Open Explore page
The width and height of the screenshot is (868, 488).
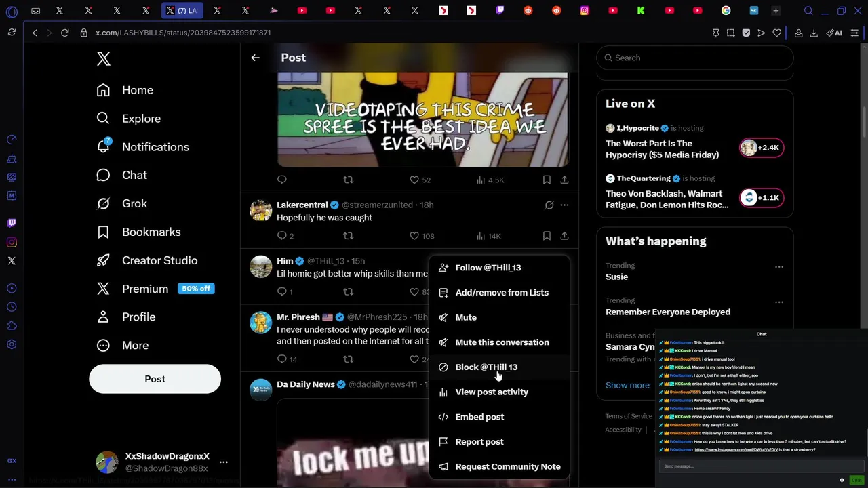[129, 119]
